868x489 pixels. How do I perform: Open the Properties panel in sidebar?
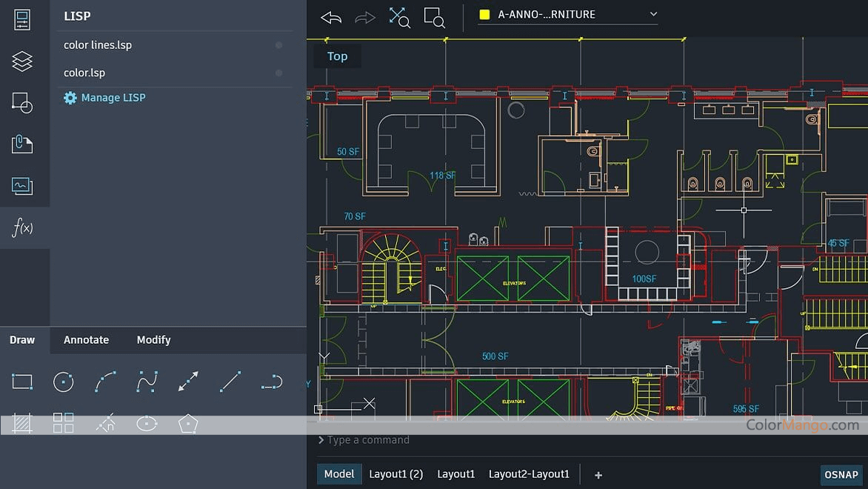click(x=22, y=20)
